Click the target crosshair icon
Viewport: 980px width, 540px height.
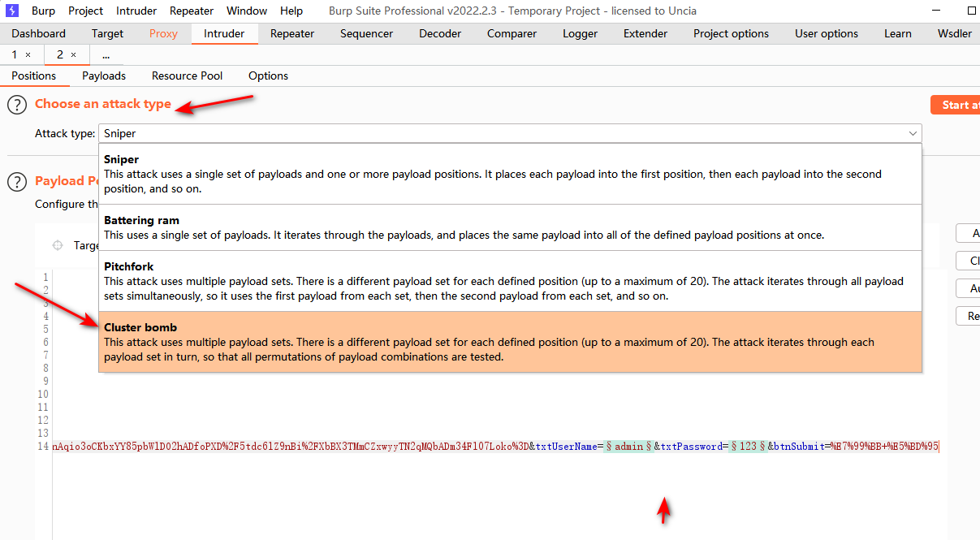58,245
